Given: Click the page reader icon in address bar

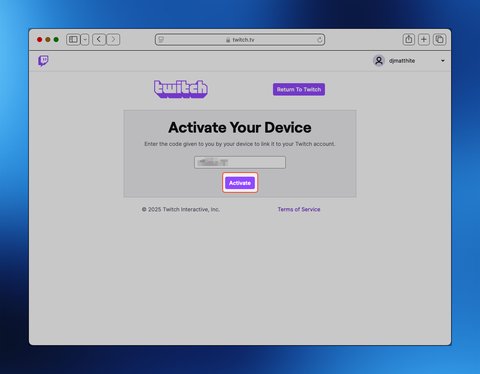Looking at the screenshot, I should point(161,40).
